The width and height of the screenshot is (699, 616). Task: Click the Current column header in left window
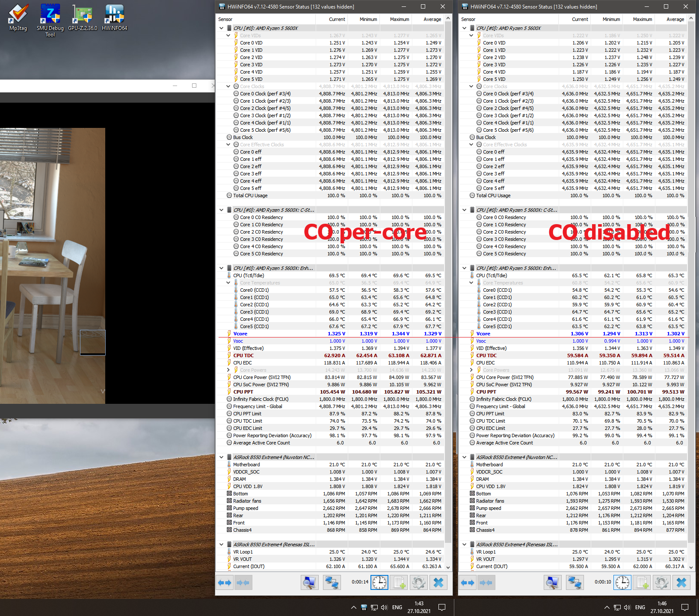(332, 19)
